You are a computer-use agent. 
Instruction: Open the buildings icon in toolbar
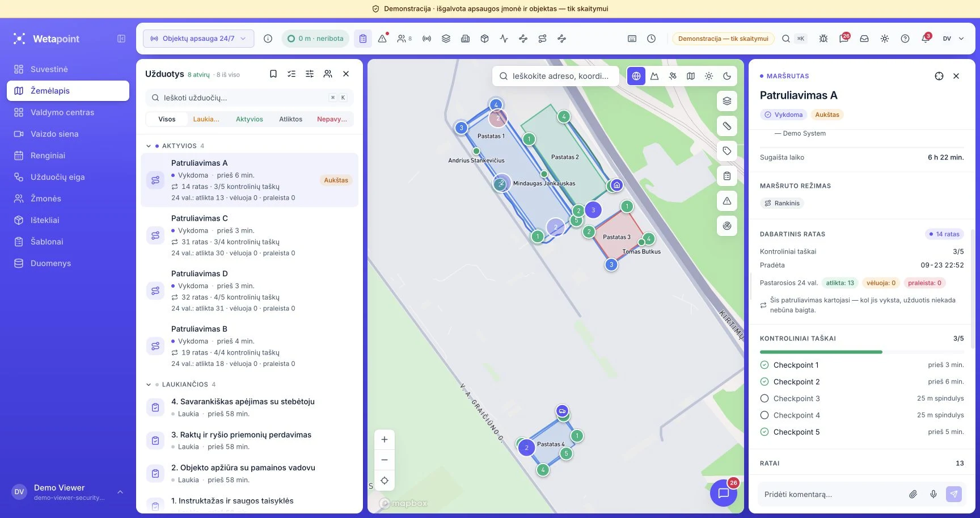click(465, 39)
